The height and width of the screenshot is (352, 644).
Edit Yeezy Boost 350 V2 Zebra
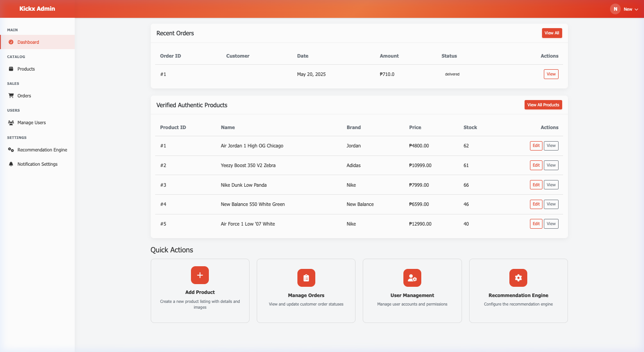[536, 165]
